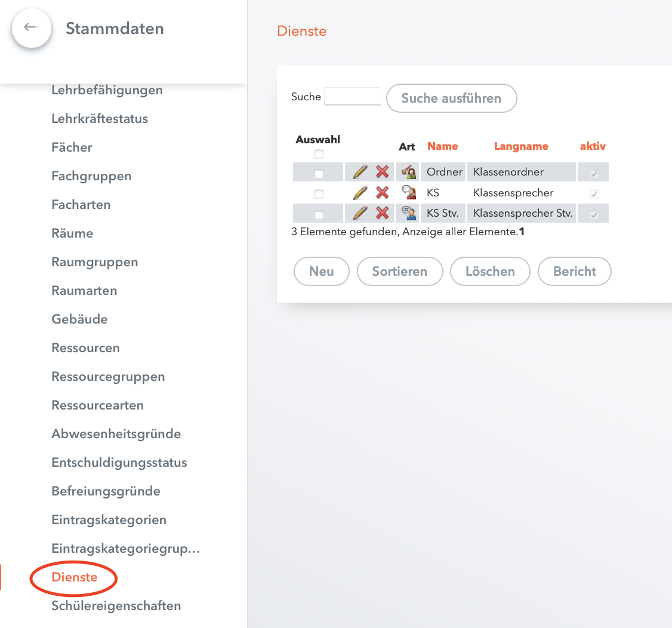Click the Klassensprecher type icon
This screenshot has height=628, width=672.
[408, 192]
